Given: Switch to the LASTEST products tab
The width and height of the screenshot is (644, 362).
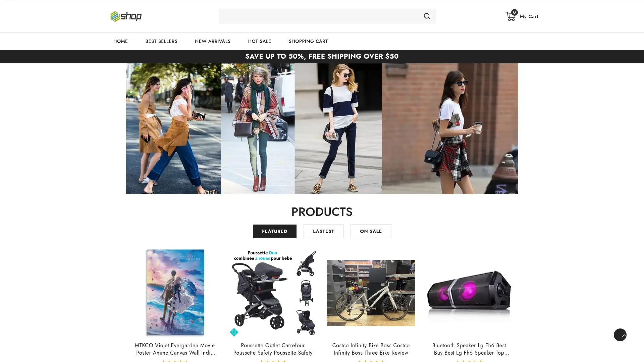Looking at the screenshot, I should pyautogui.click(x=323, y=231).
